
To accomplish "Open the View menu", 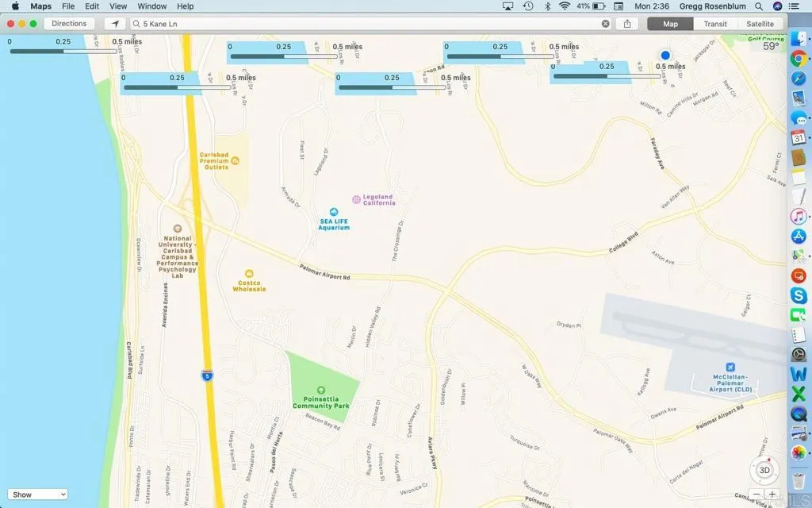I will 118,6.
